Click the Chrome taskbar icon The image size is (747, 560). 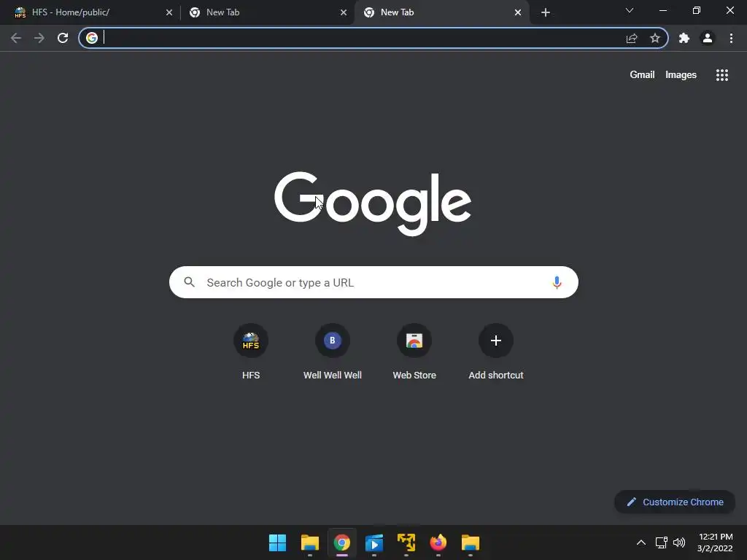point(342,542)
